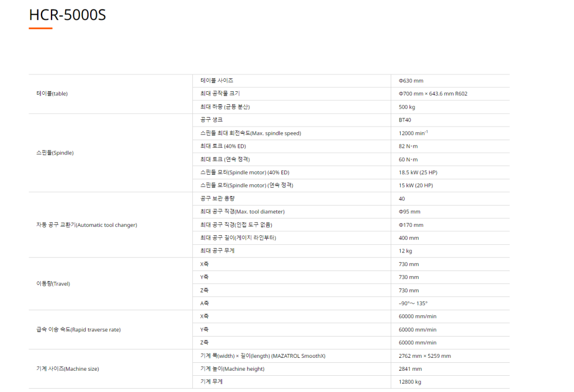This screenshot has height=392, width=574.
Task: Click the 공구 보관 용량 row label
Action: pos(216,199)
